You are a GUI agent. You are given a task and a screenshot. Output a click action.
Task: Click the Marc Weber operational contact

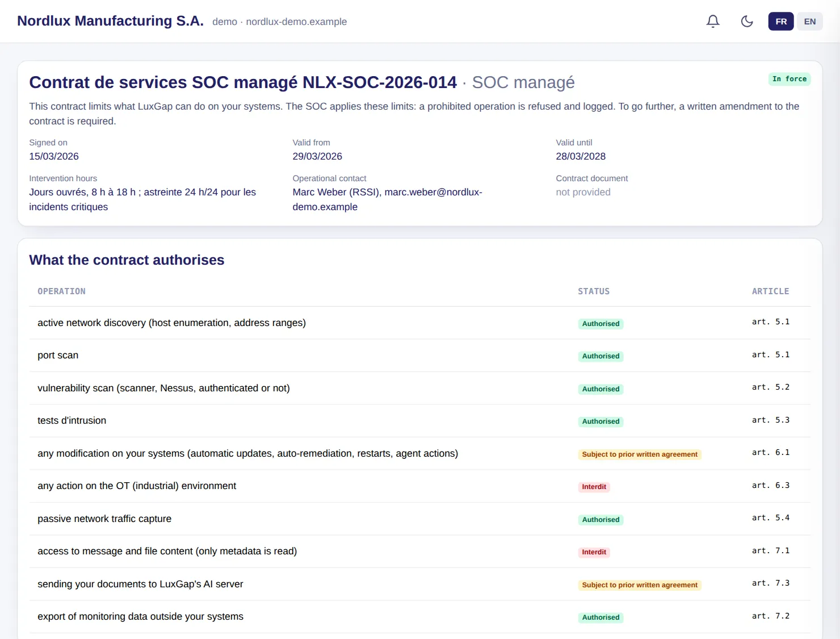point(388,199)
